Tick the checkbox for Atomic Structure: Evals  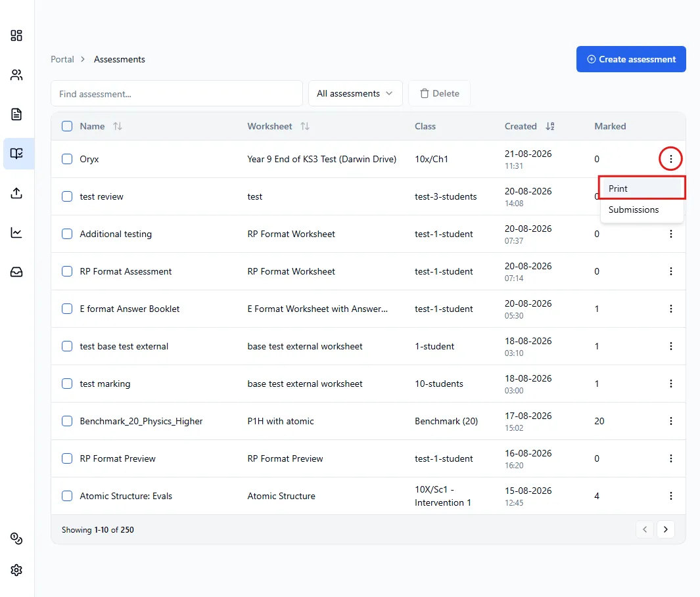67,496
